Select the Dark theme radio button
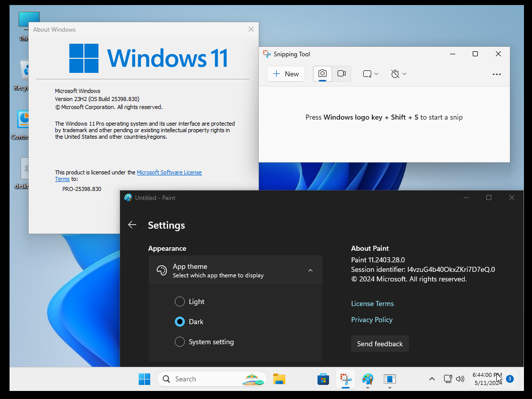The height and width of the screenshot is (399, 532). tap(180, 322)
